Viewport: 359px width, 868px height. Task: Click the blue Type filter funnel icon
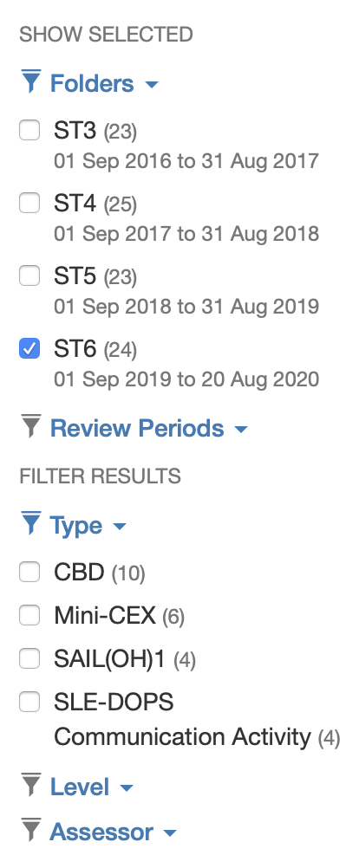click(x=31, y=524)
